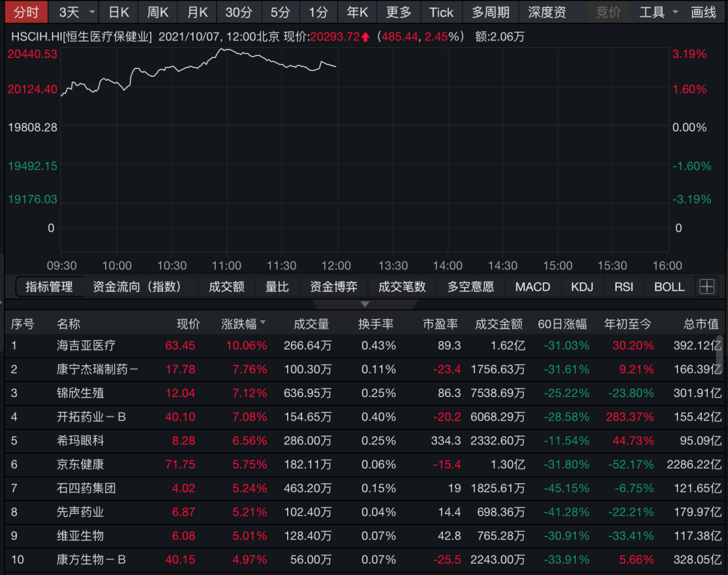Open 深度资 tab
Viewport: 728px width, 575px height.
click(x=547, y=12)
